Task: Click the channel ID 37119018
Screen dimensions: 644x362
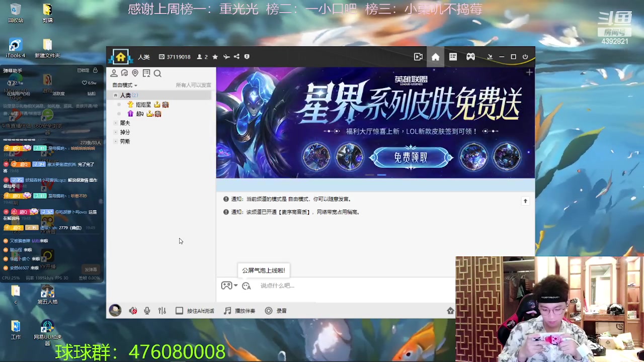Action: click(175, 57)
